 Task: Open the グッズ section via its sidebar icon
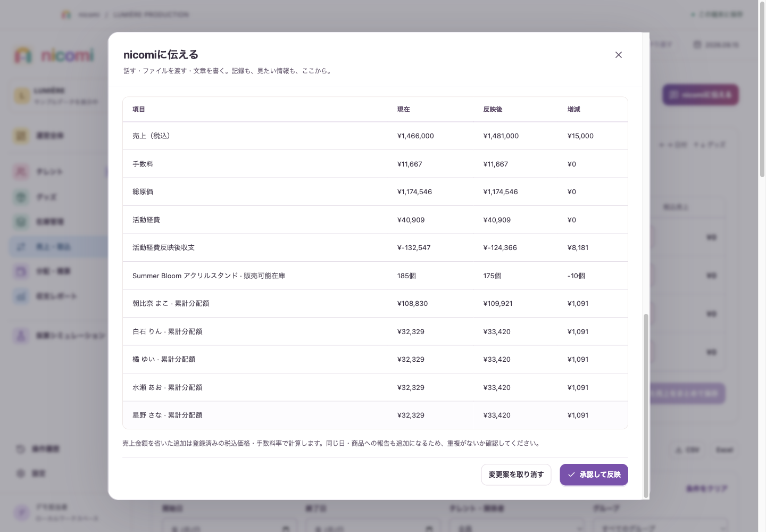(21, 197)
